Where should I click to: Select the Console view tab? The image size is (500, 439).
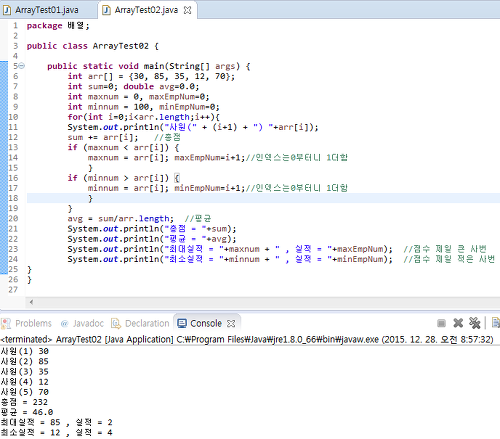tap(206, 323)
